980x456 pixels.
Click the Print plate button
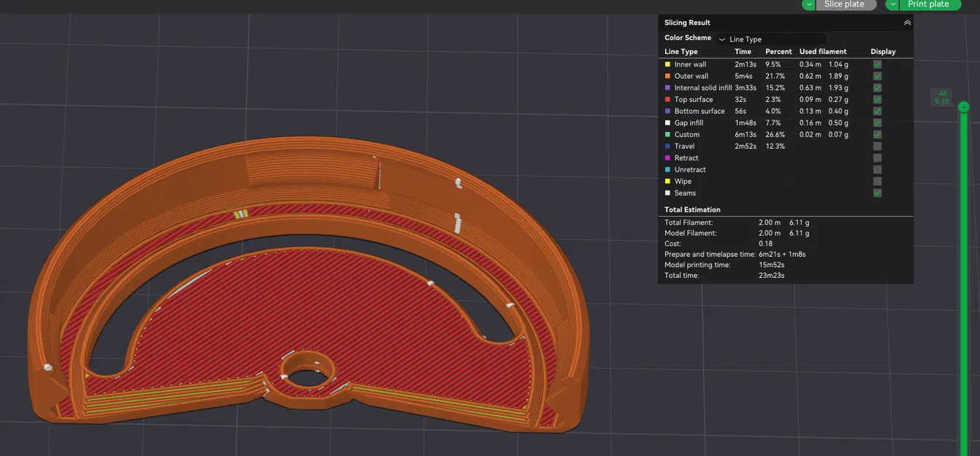(x=928, y=4)
